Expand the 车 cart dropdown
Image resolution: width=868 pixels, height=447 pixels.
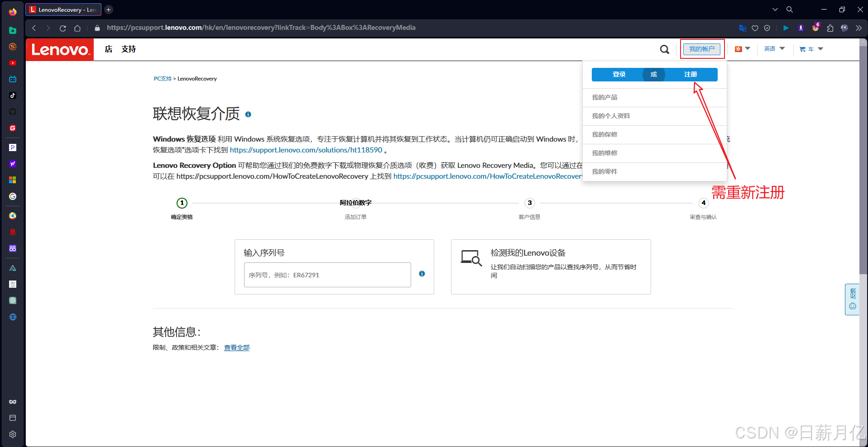tap(811, 49)
